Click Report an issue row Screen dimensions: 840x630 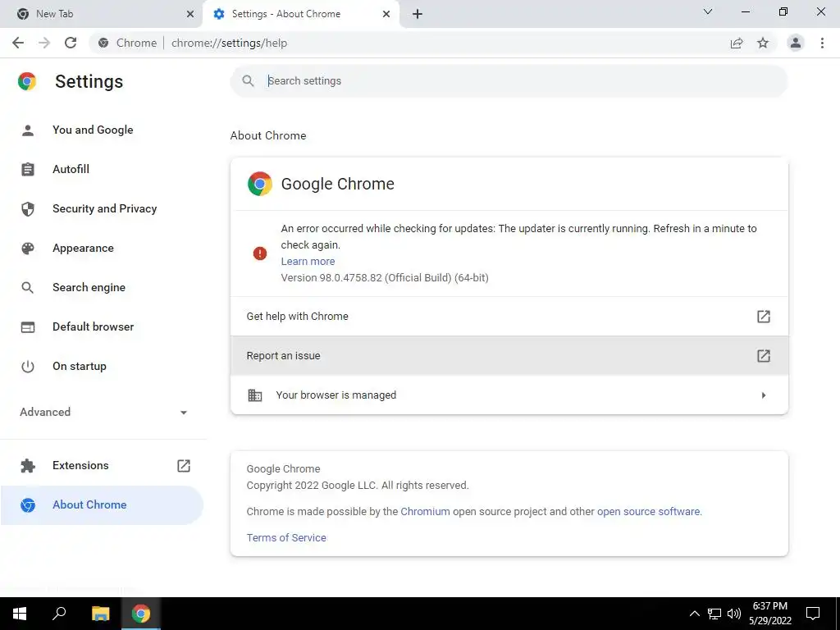pos(509,356)
